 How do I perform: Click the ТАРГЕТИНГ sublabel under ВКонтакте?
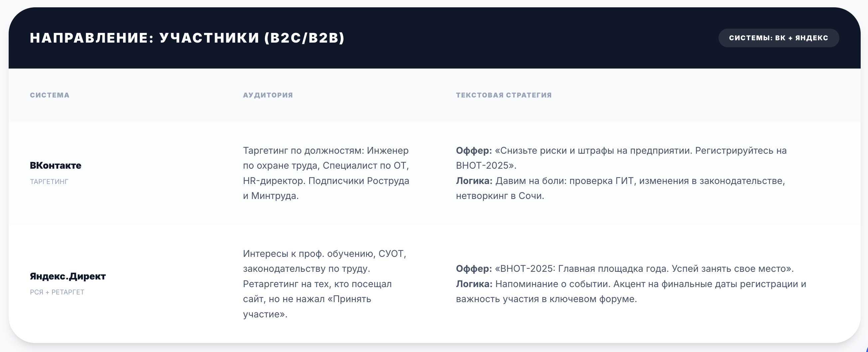point(49,182)
